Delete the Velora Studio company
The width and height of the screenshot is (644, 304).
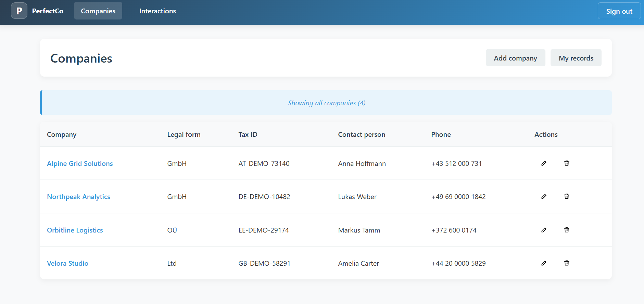567,263
